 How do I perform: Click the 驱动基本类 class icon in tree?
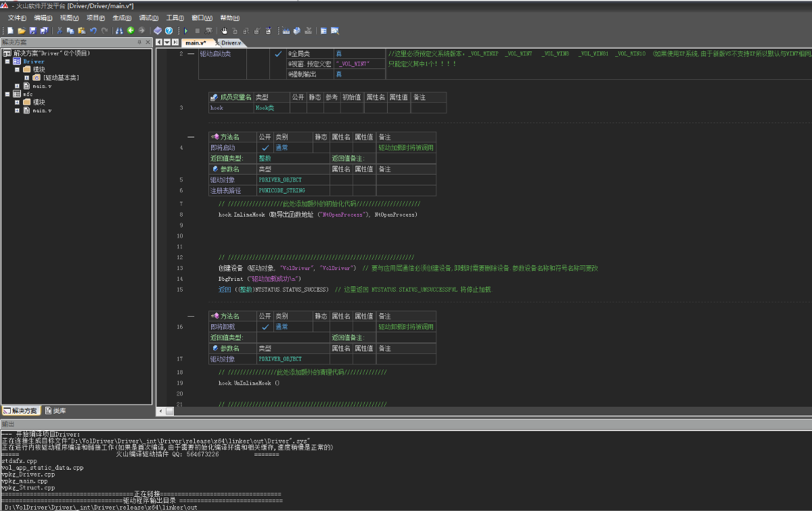click(37, 78)
